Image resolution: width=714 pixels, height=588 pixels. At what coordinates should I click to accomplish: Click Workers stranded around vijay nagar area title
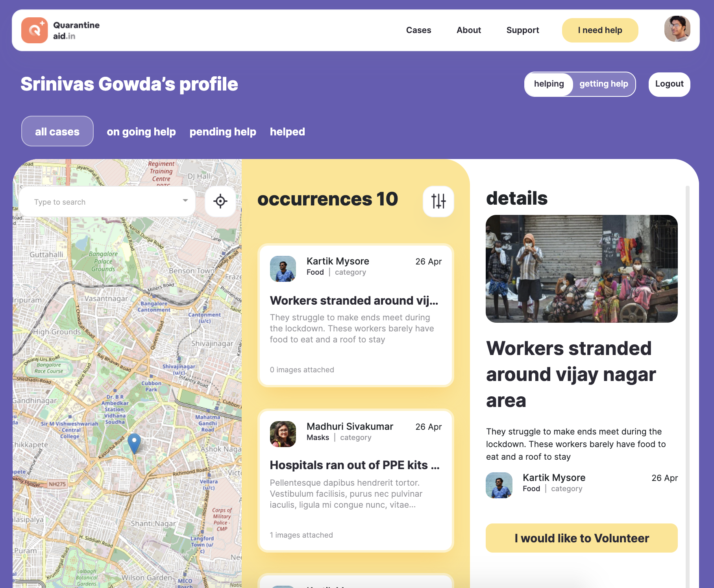(571, 374)
